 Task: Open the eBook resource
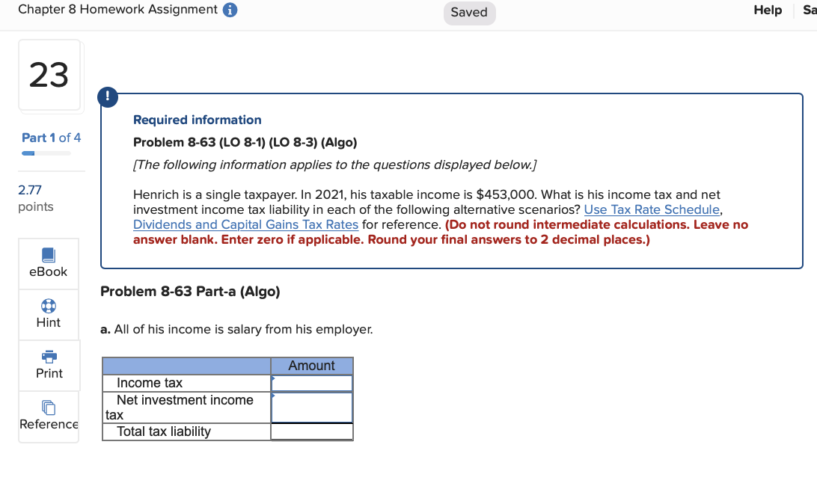coord(48,263)
